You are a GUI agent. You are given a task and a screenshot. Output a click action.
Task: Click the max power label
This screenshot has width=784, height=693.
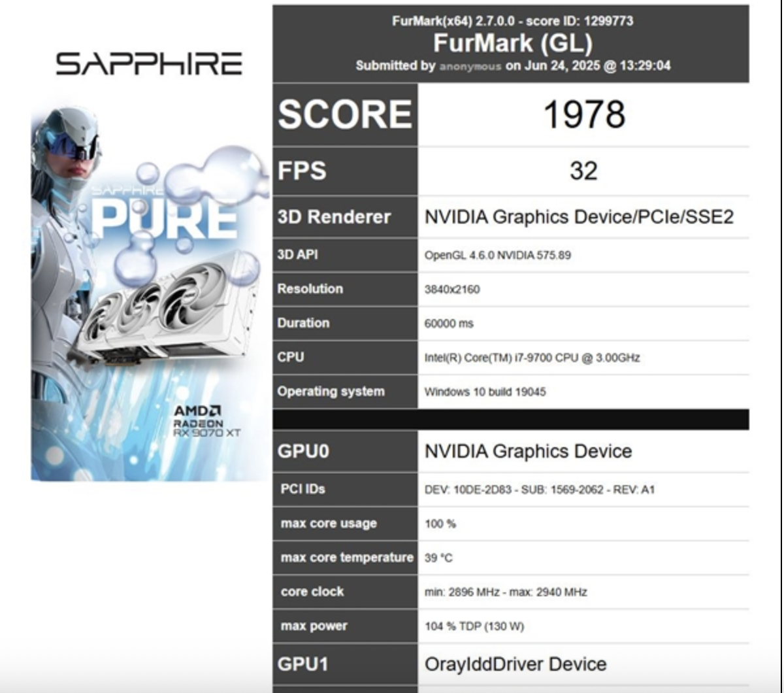tap(314, 626)
